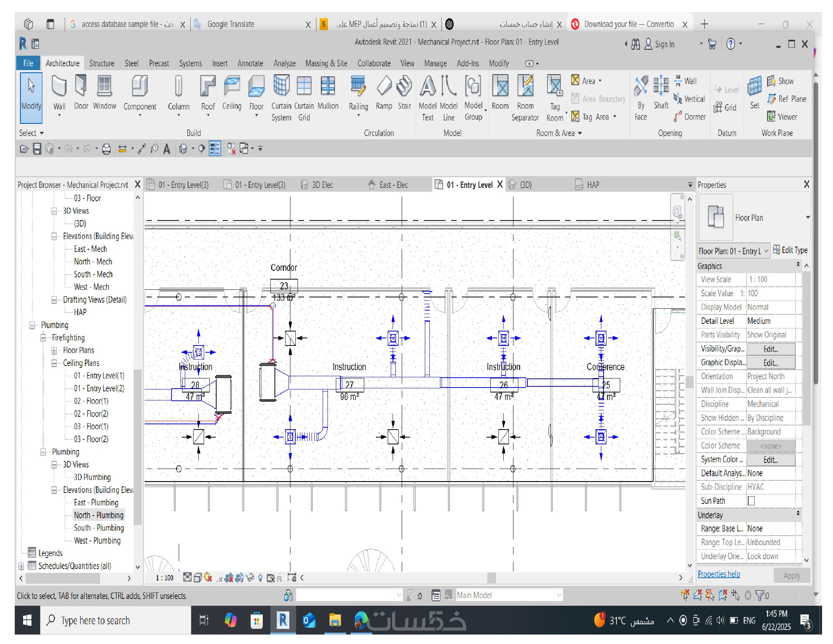Open the Properties help link
This screenshot has width=833, height=644.
[719, 574]
